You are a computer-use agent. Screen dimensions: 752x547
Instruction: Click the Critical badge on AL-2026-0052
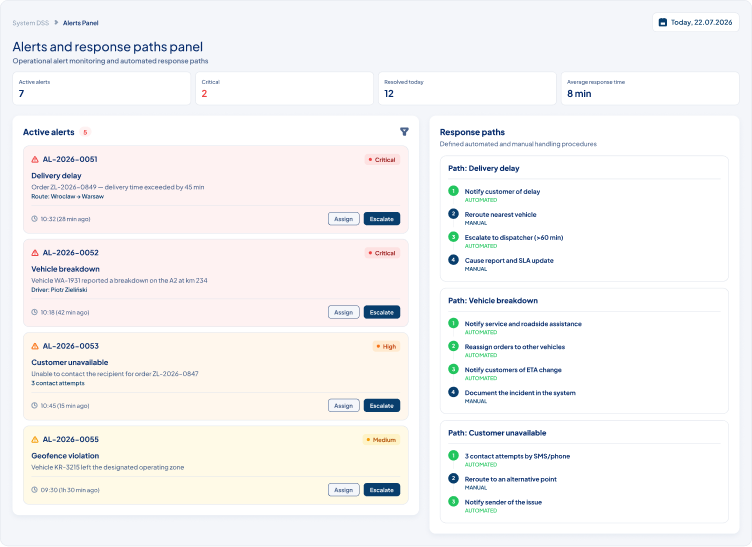coord(382,253)
